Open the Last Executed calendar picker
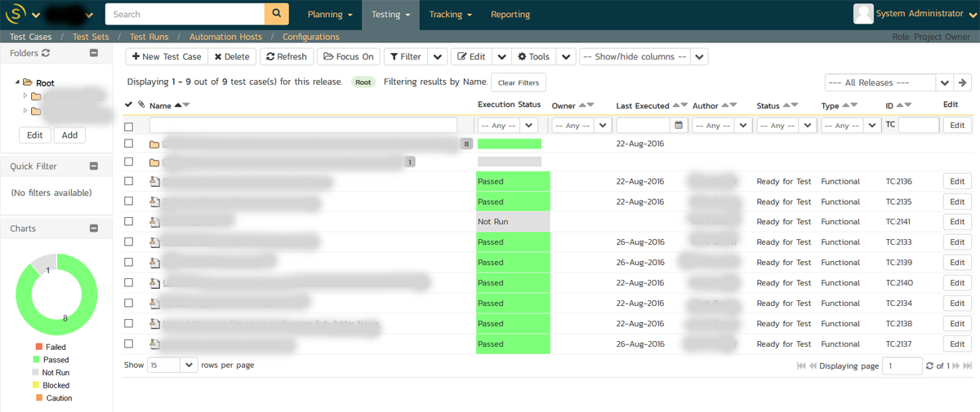Image resolution: width=980 pixels, height=412 pixels. pyautogui.click(x=678, y=126)
